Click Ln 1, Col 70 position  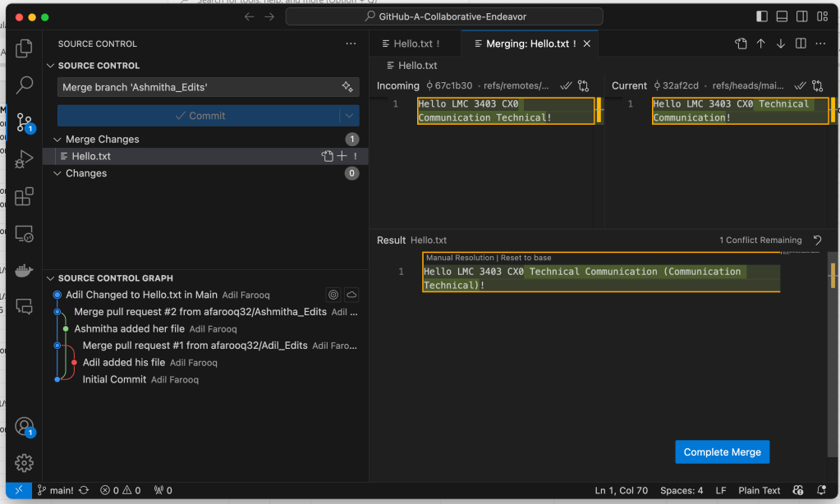pos(621,490)
